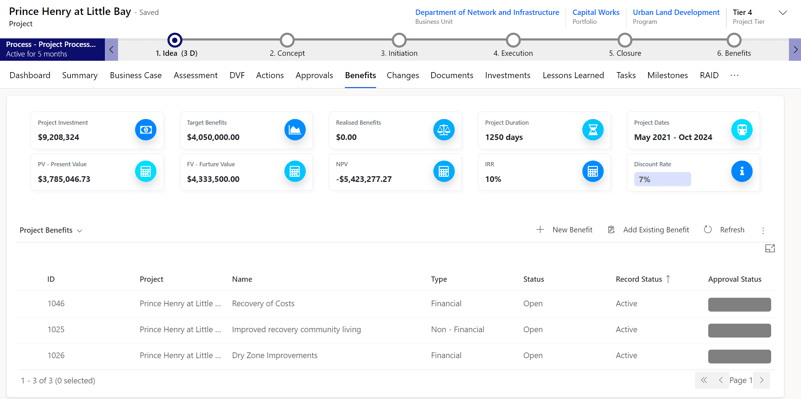Viewport: 801px width, 399px height.
Task: Click the IRR calculator icon
Action: 593,172
